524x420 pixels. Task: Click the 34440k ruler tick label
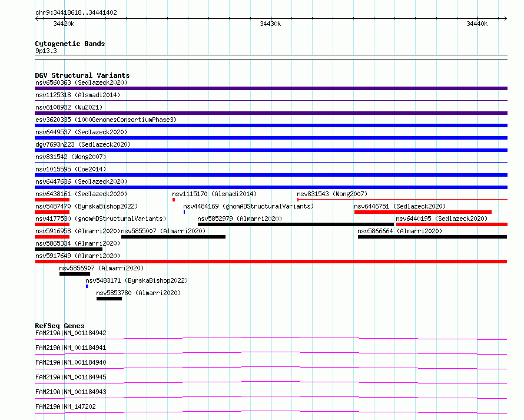(477, 24)
